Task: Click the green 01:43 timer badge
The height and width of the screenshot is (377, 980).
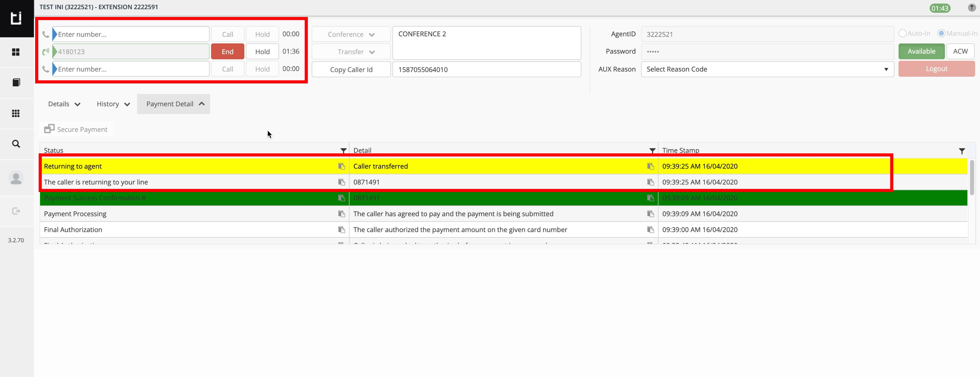Action: coord(940,8)
